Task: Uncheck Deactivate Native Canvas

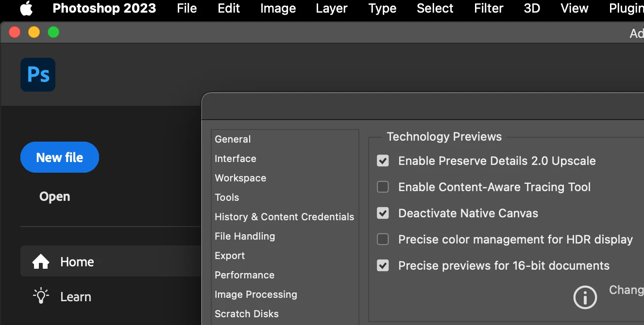Action: click(383, 213)
